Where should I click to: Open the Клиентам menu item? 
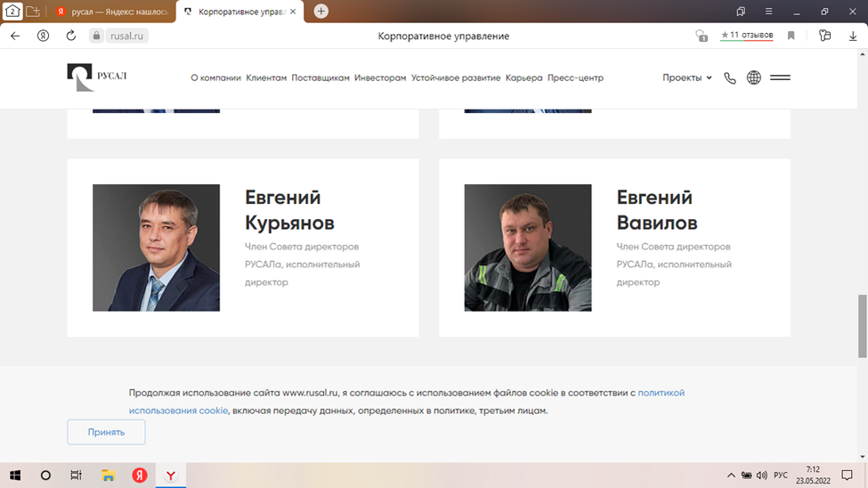pyautogui.click(x=266, y=77)
